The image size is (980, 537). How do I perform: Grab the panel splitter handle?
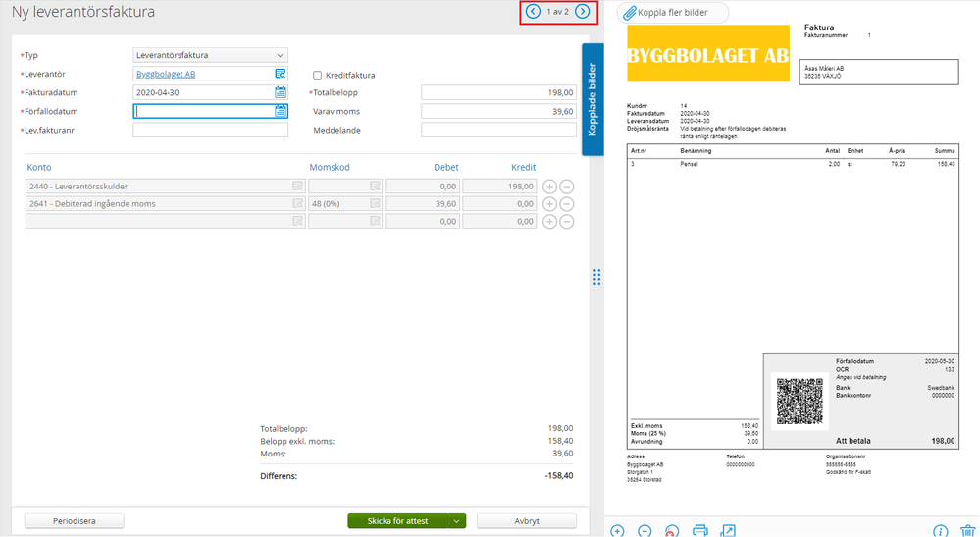[596, 277]
